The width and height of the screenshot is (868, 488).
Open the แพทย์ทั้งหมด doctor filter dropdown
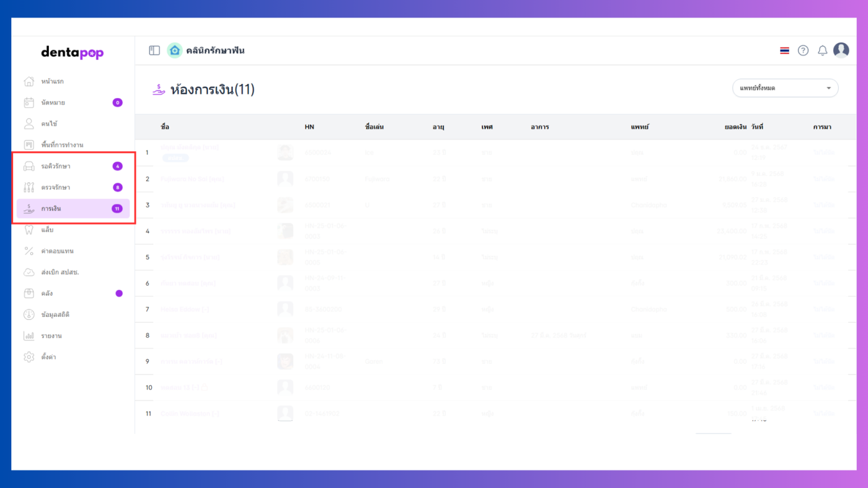click(786, 88)
